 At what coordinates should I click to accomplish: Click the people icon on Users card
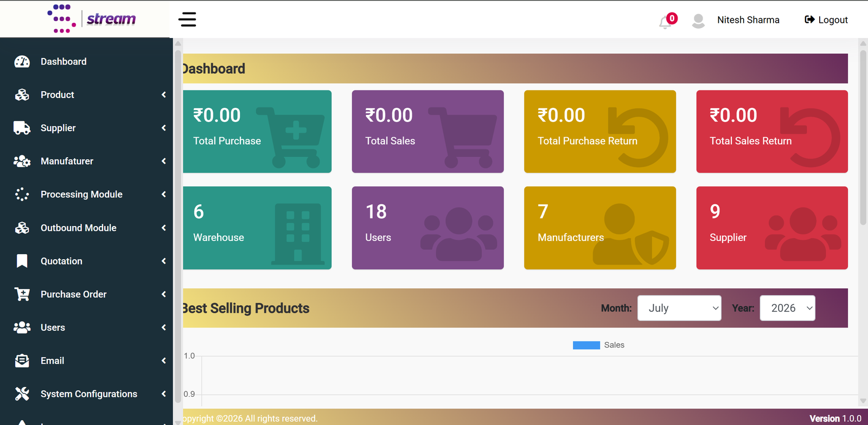(459, 234)
